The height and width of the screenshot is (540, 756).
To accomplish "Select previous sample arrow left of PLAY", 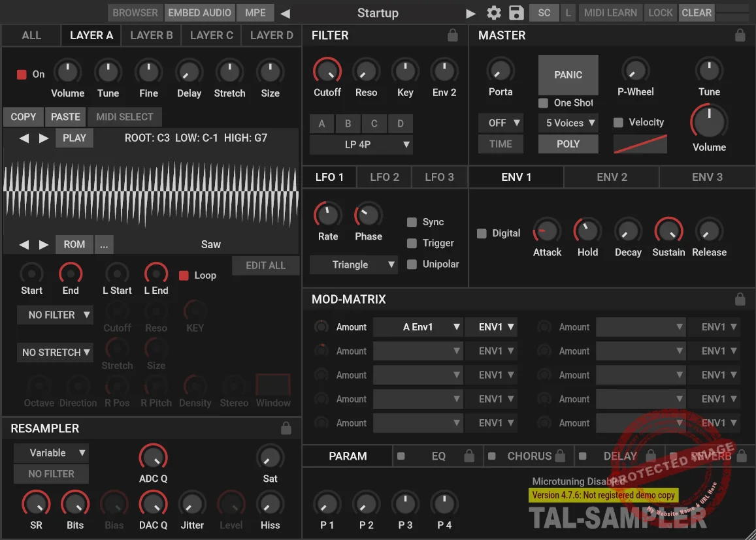I will [24, 138].
